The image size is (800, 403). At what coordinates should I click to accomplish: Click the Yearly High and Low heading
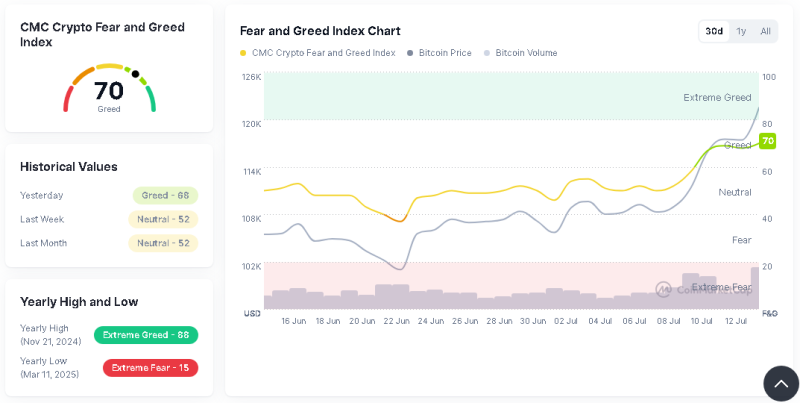click(x=79, y=301)
